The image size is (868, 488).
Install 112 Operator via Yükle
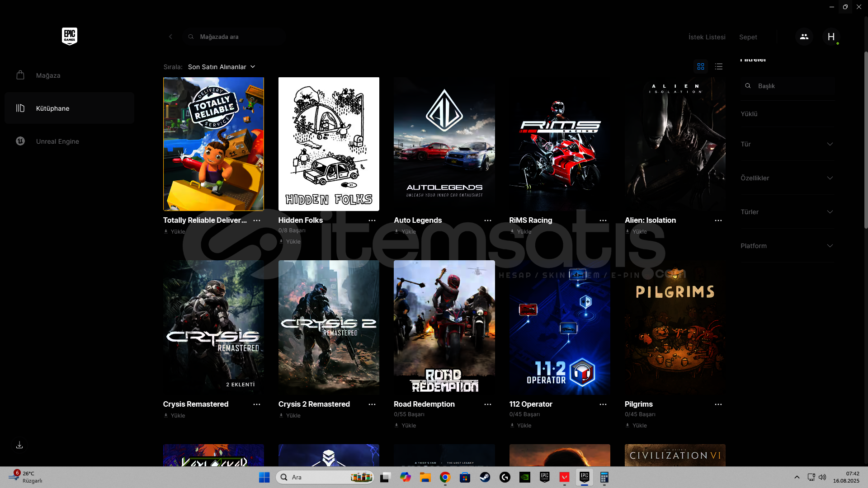(521, 425)
